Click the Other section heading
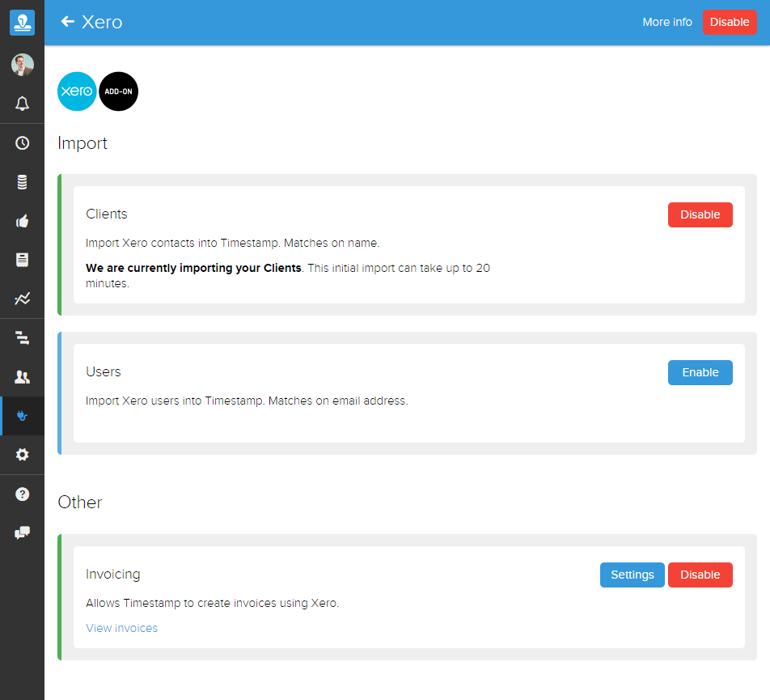The height and width of the screenshot is (700, 770). click(x=80, y=503)
